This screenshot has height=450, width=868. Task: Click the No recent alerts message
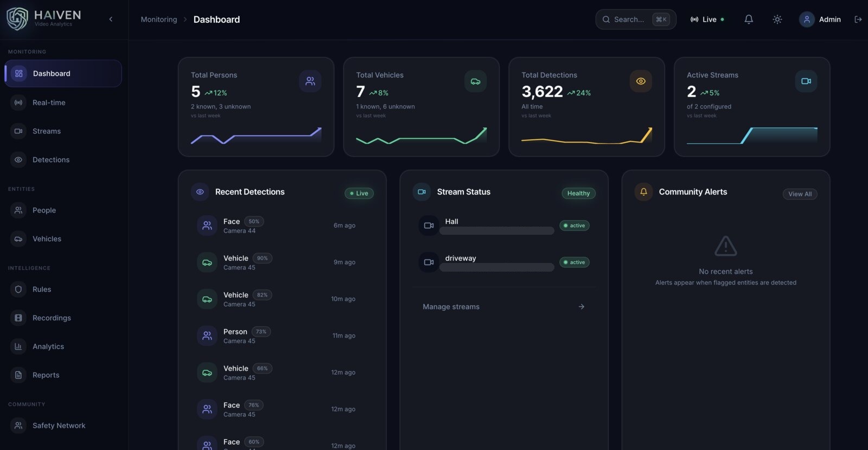[726, 272]
